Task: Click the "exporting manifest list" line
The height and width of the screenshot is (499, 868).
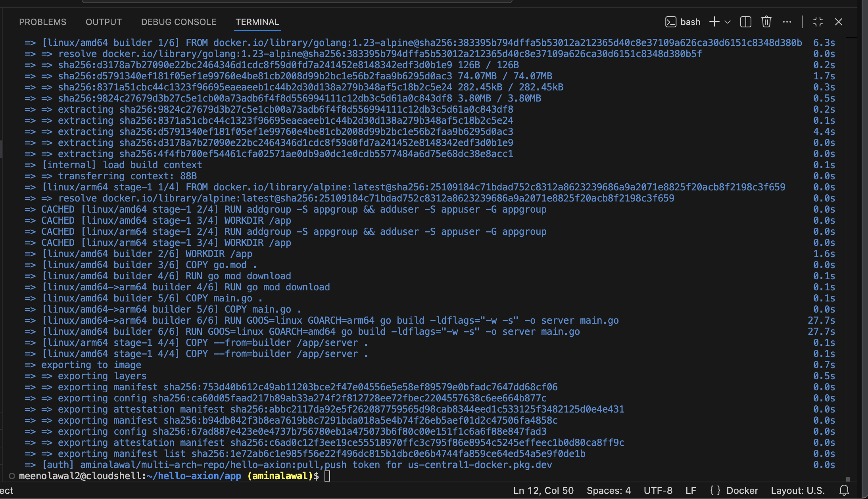Action: 305,454
